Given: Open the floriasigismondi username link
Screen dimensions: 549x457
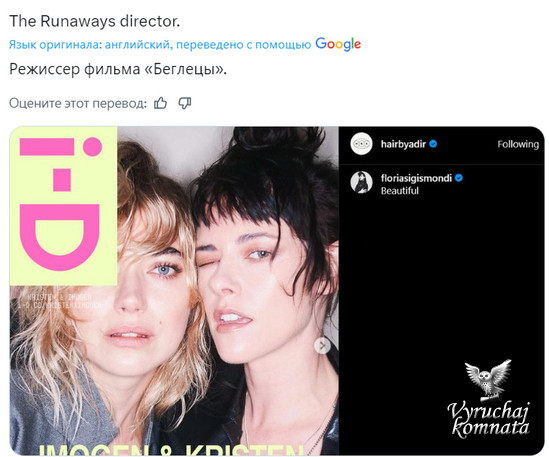Looking at the screenshot, I should (416, 178).
